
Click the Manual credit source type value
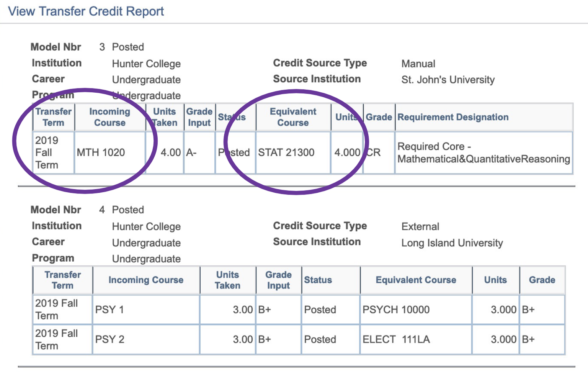tap(418, 64)
